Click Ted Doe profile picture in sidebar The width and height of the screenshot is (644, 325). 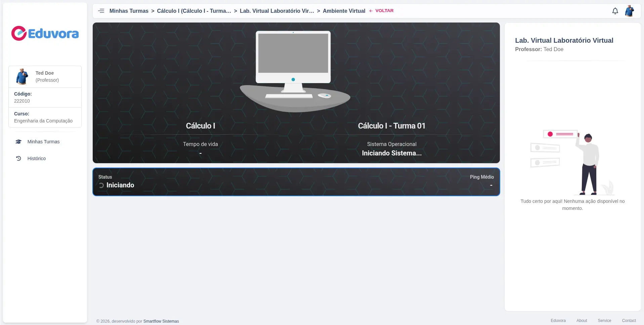pyautogui.click(x=22, y=77)
